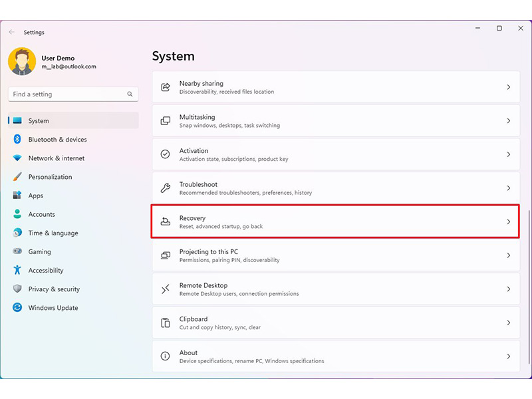
Task: Click the Accessibility figure icon
Action: pyautogui.click(x=17, y=270)
